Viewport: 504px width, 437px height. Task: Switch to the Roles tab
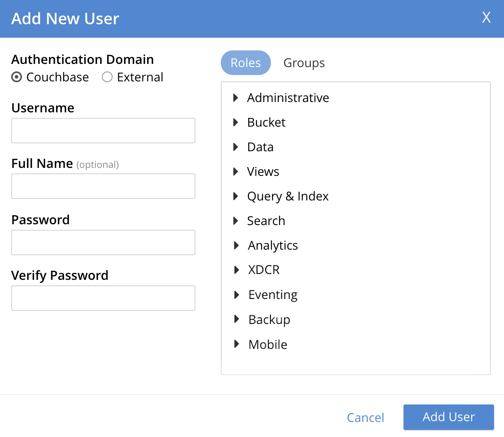point(245,63)
